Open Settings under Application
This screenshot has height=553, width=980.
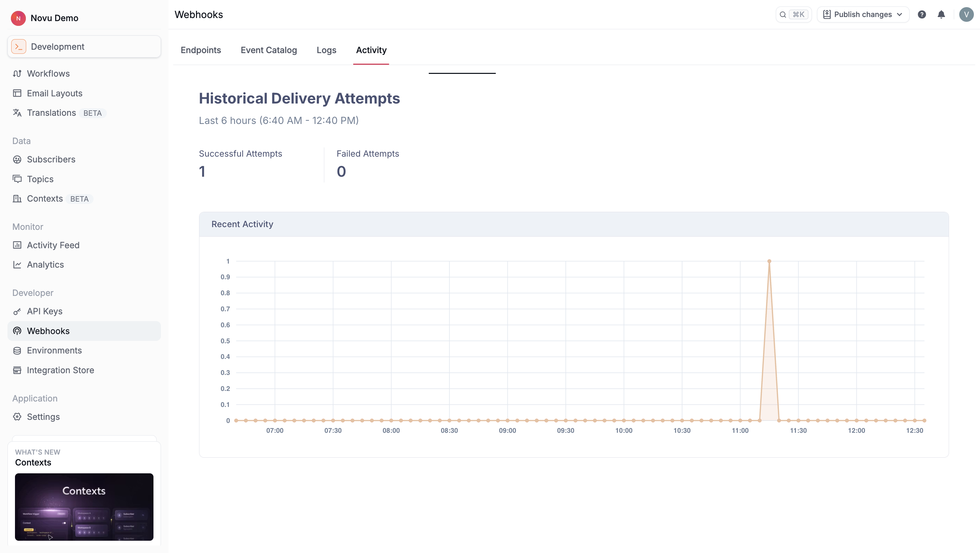tap(43, 417)
